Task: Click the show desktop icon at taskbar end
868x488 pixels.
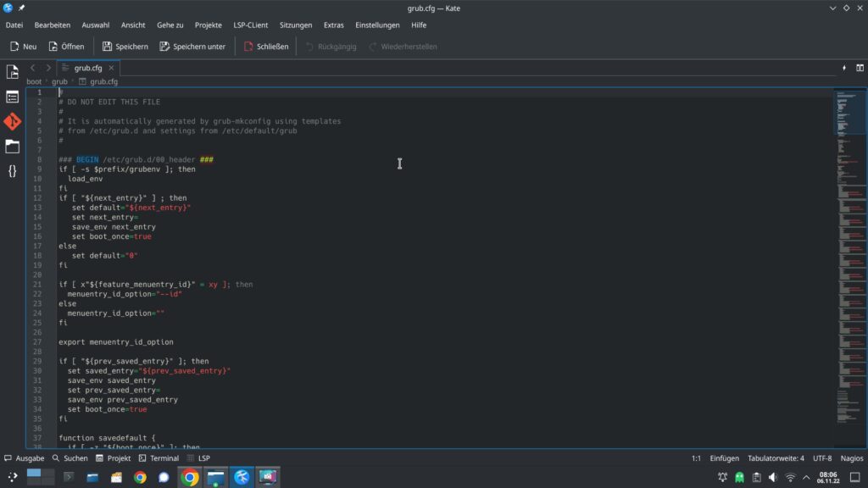Action: click(x=855, y=477)
